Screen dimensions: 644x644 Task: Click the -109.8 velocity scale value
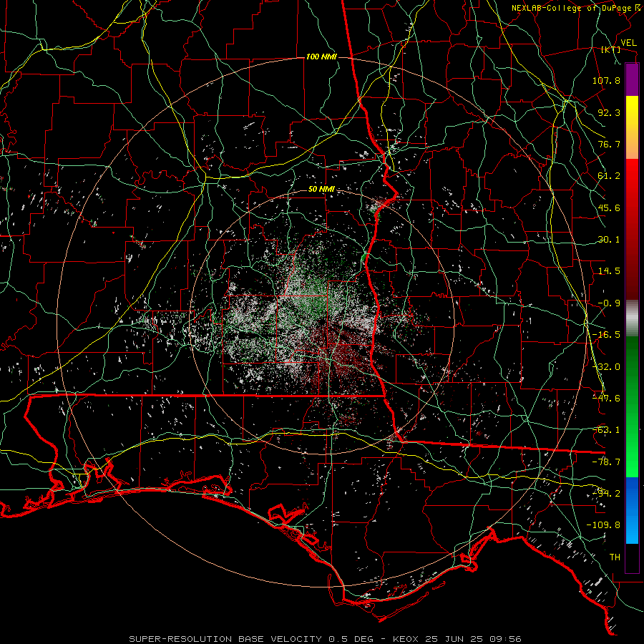pyautogui.click(x=603, y=525)
